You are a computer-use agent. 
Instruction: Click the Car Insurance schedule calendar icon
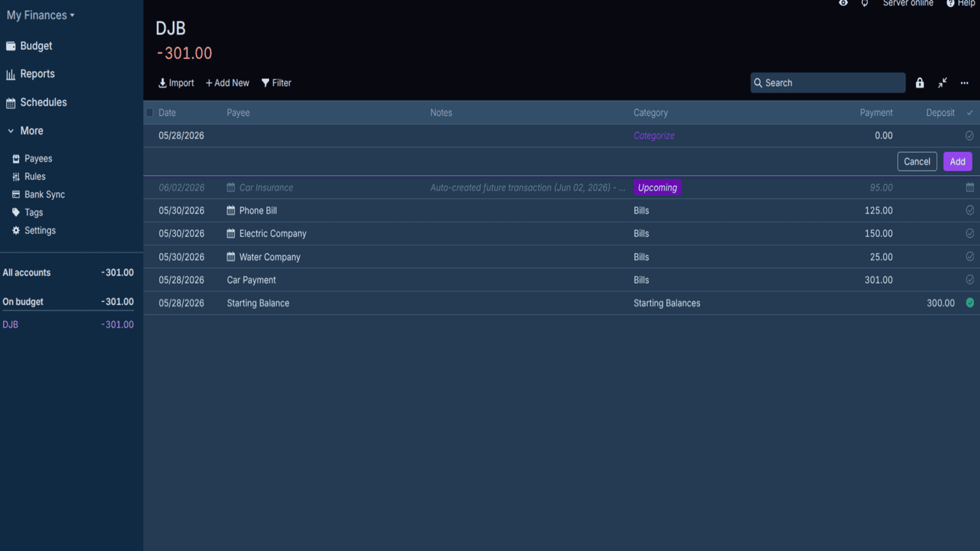pyautogui.click(x=231, y=187)
